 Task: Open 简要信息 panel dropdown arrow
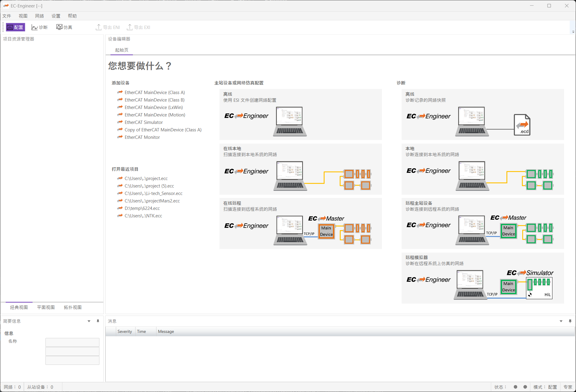coord(89,321)
